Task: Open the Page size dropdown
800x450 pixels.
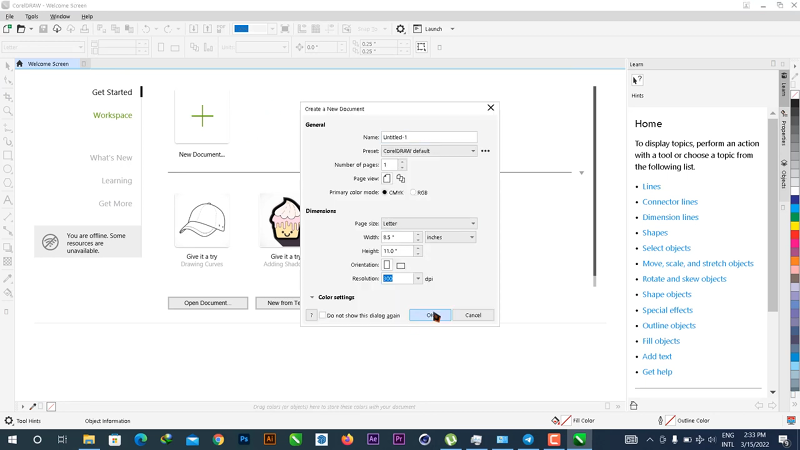Action: [x=429, y=223]
